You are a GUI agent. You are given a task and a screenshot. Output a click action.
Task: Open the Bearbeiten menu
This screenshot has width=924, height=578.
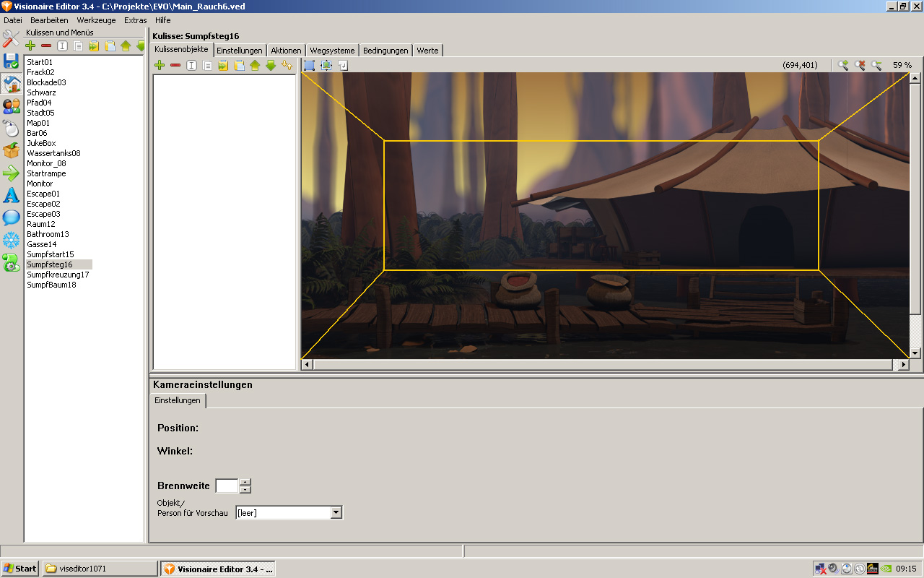click(x=49, y=20)
